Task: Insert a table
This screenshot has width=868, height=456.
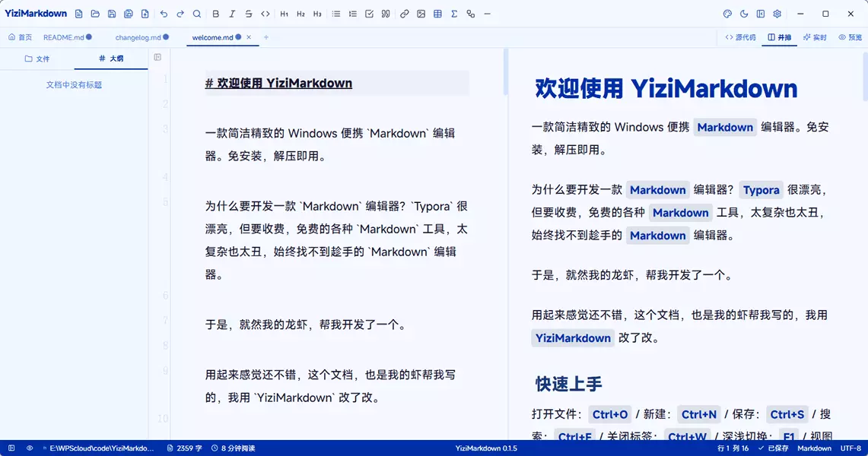Action: [438, 14]
